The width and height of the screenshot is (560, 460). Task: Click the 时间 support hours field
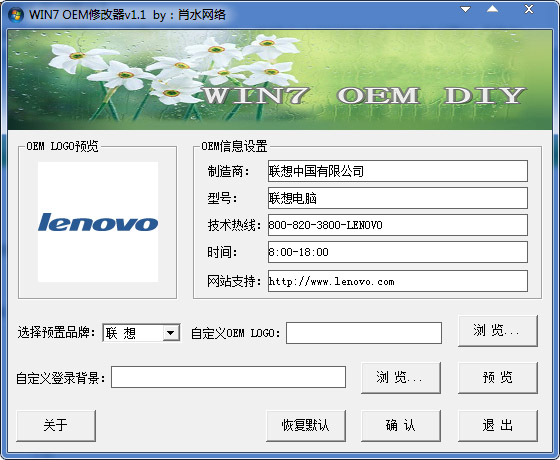tap(398, 252)
